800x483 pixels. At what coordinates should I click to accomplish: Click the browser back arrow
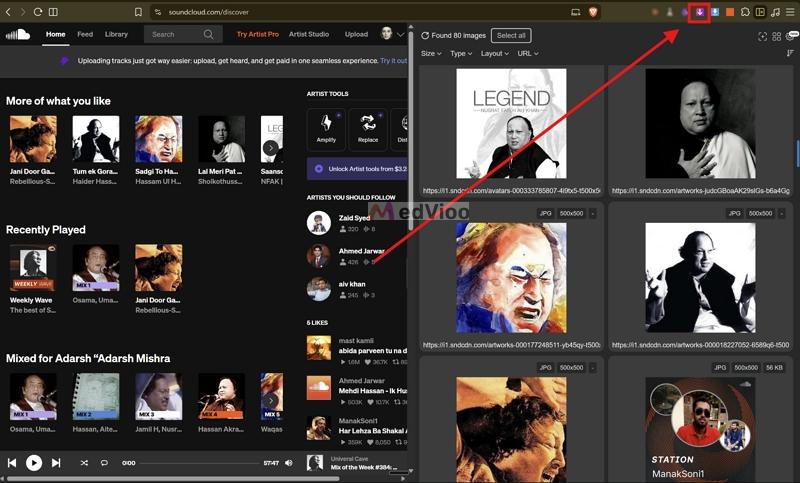[x=8, y=12]
